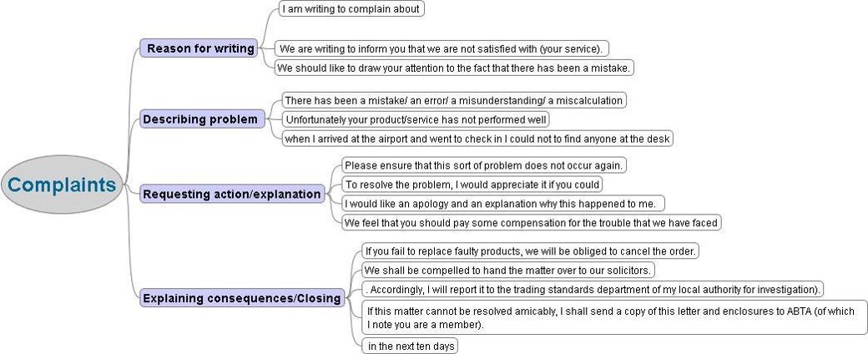The image size is (868, 354).
Task: Select the 'mistake/ an error/ a misunderstanding' node
Action: point(454,100)
